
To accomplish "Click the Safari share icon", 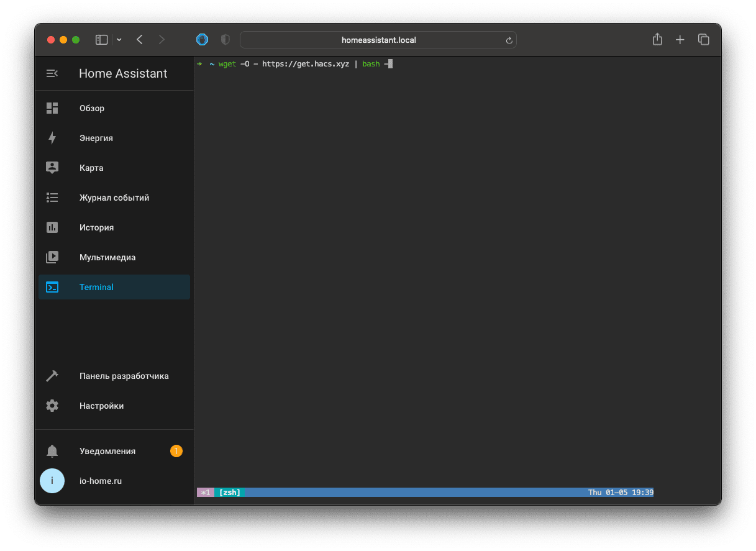I will pyautogui.click(x=657, y=39).
